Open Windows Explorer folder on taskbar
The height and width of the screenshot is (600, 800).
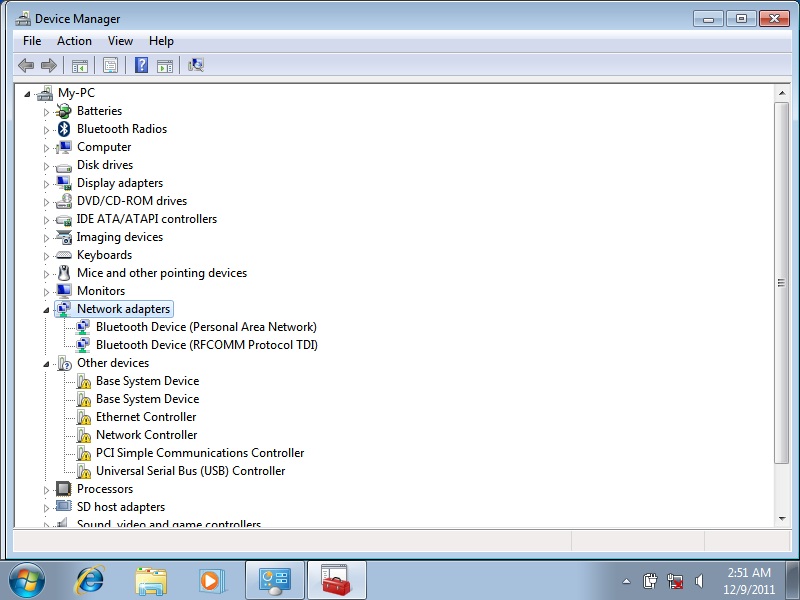pos(151,581)
